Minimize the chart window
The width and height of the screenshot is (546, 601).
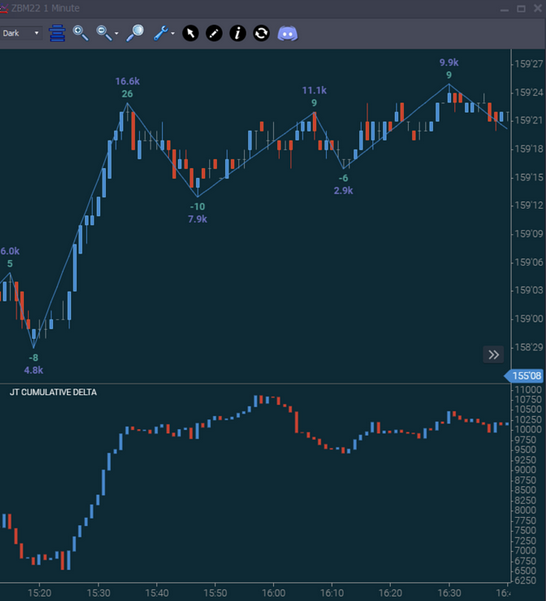pos(505,9)
